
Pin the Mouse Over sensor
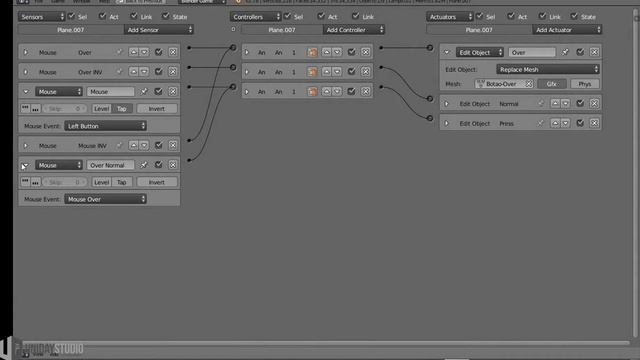(x=119, y=52)
